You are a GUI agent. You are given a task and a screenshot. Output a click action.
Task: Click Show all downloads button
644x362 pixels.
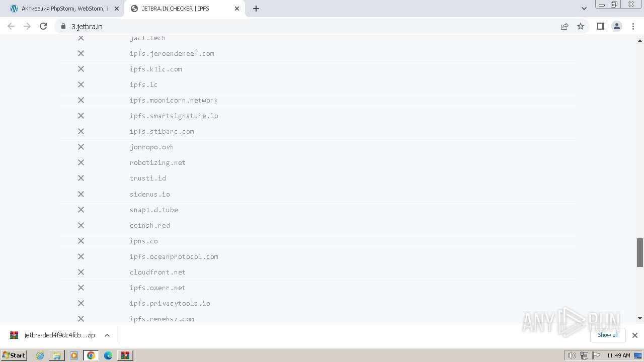[x=608, y=335]
